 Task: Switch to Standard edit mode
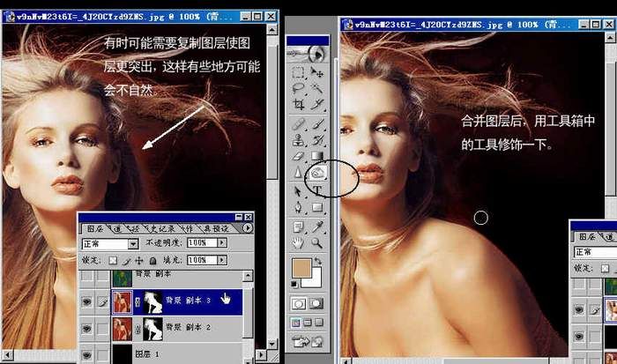[x=299, y=304]
